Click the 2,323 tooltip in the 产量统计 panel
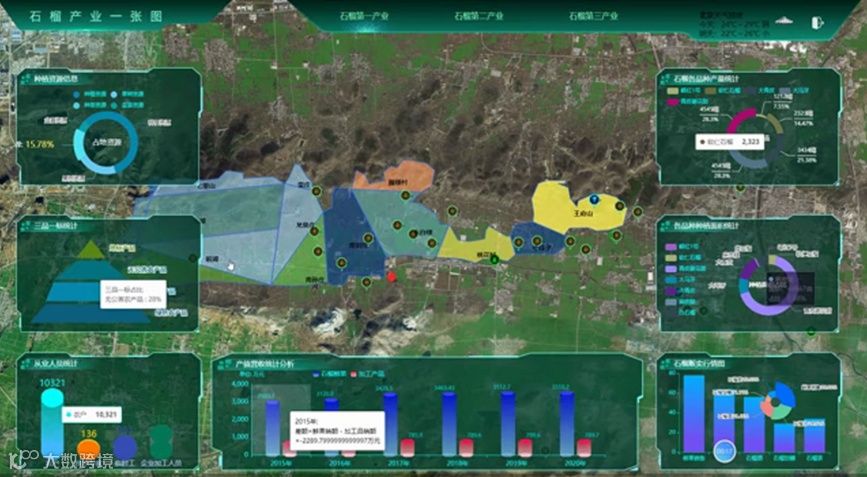The height and width of the screenshot is (477, 867). [729, 141]
